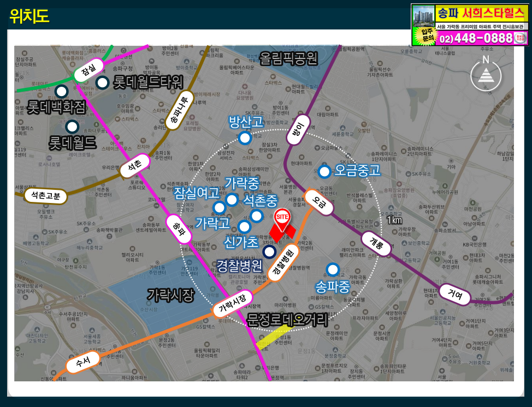Click the 오금중고 school marker

pos(324,172)
